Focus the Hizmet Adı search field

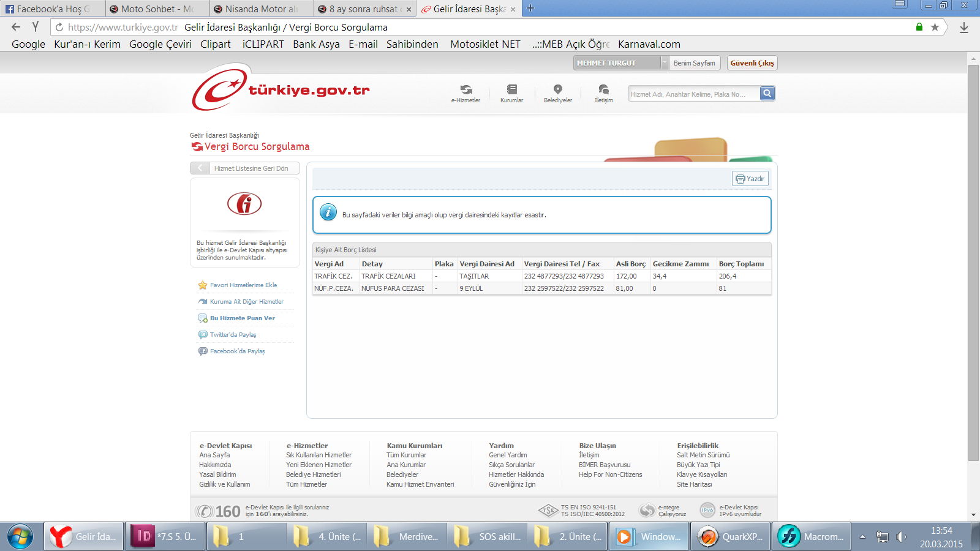coord(693,94)
